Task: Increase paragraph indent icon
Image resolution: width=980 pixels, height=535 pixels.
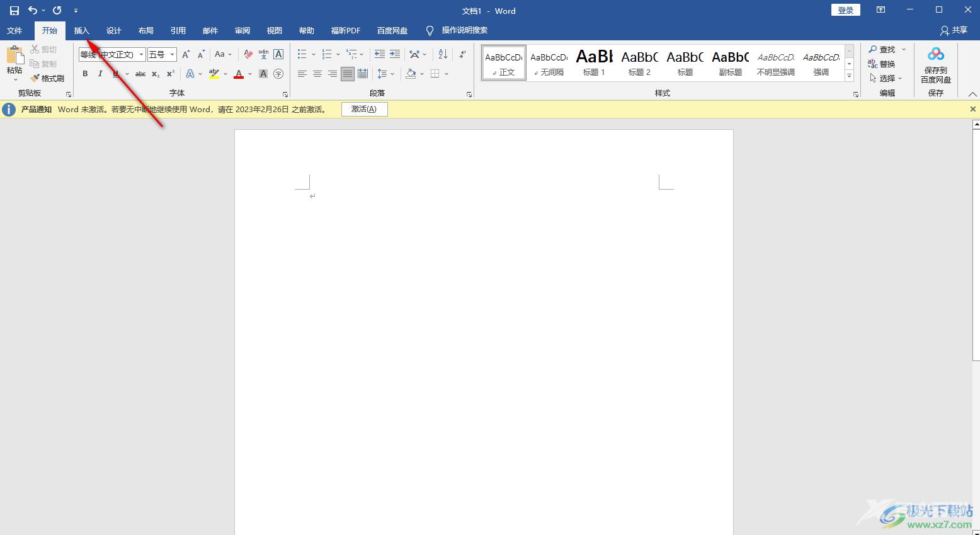Action: [x=395, y=54]
